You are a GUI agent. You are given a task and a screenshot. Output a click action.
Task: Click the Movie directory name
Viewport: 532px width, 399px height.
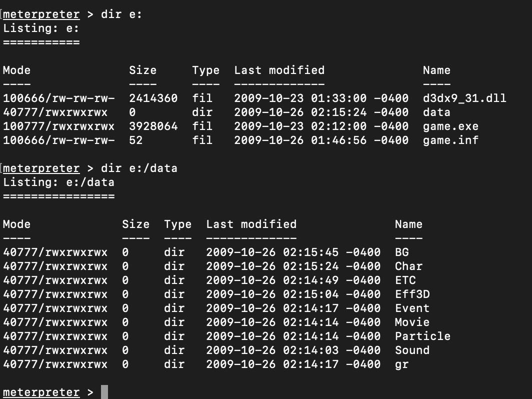pyautogui.click(x=412, y=322)
